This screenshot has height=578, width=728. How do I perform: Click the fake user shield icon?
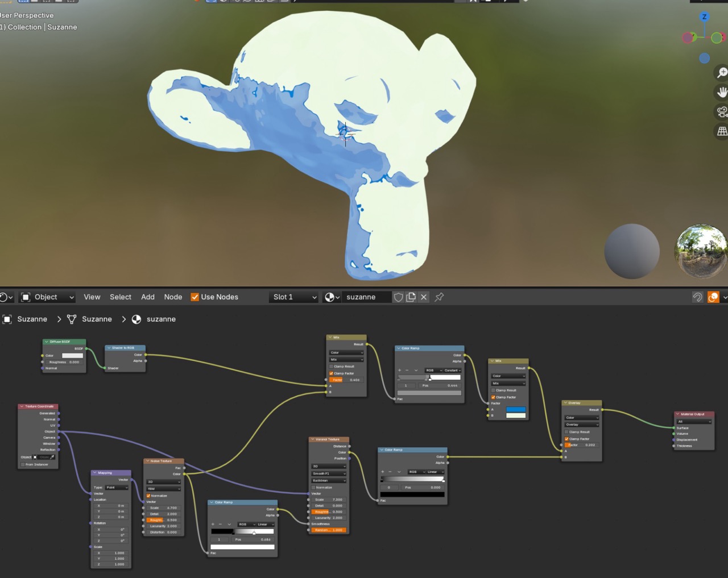click(399, 297)
